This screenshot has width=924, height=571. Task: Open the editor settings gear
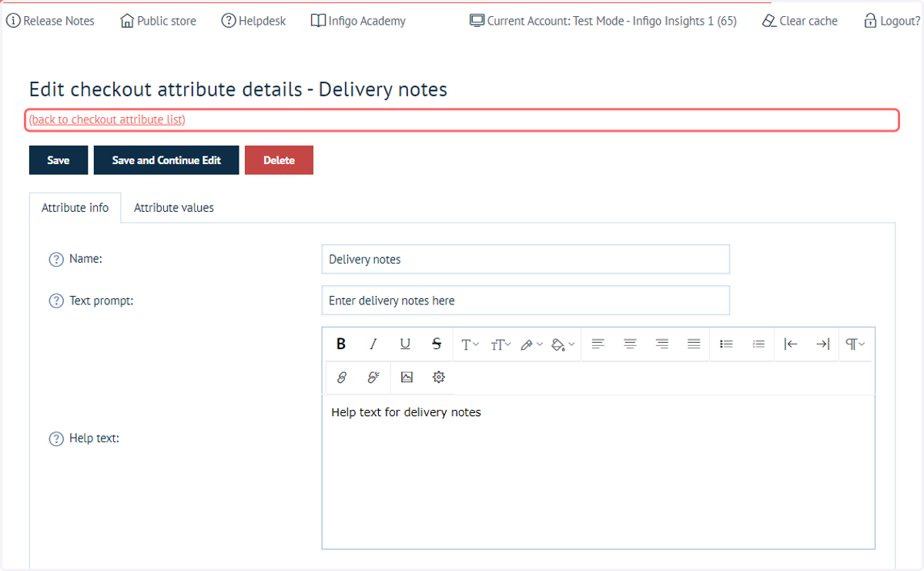pyautogui.click(x=439, y=378)
